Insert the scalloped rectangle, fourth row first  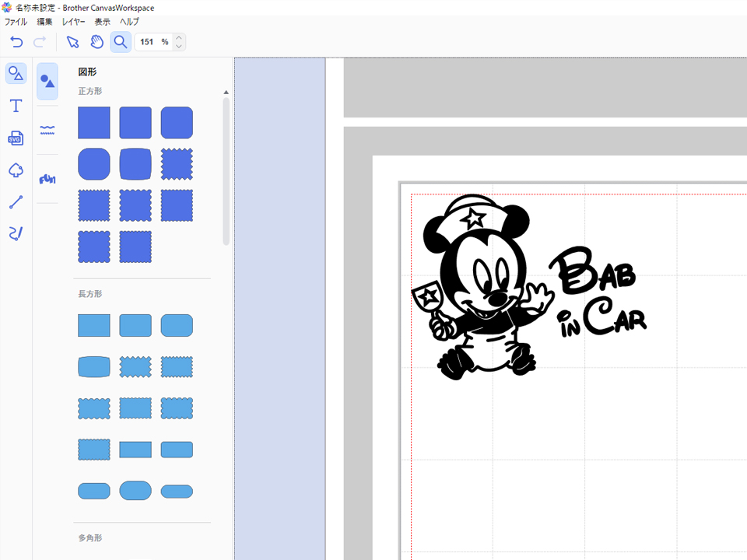(x=94, y=450)
